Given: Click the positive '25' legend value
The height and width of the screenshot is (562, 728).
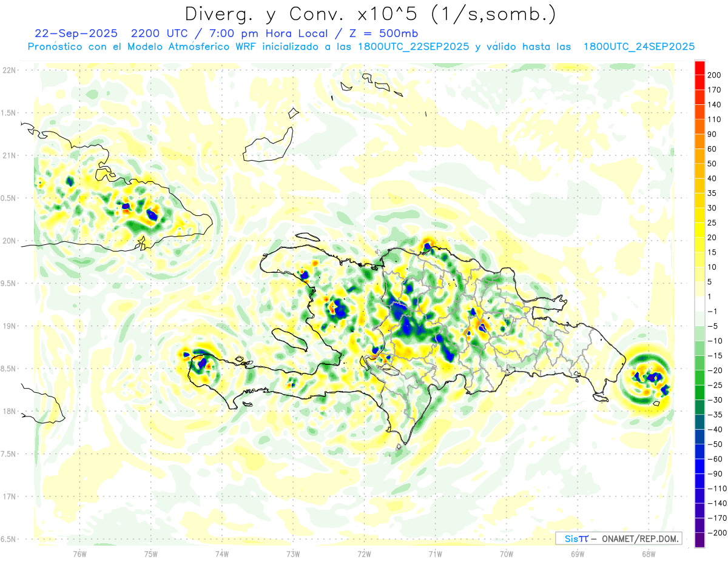Looking at the screenshot, I should pos(712,222).
